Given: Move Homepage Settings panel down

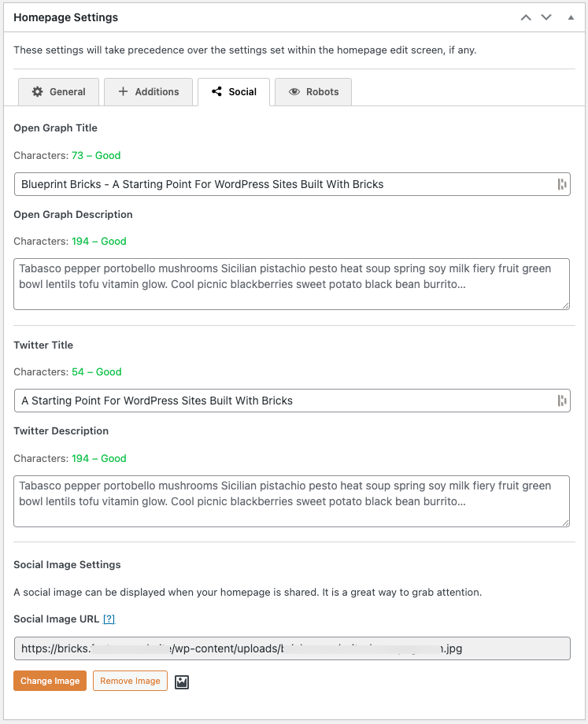Looking at the screenshot, I should pos(546,17).
